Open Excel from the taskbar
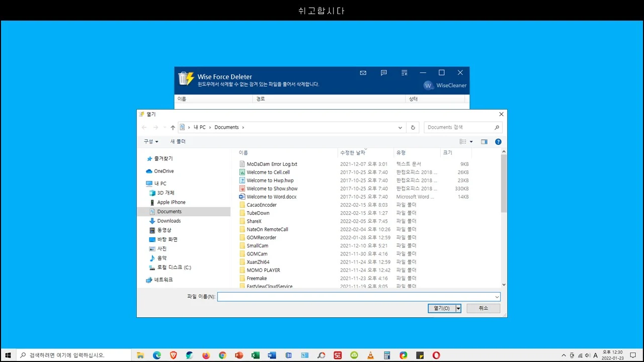The width and height of the screenshot is (644, 362). click(x=256, y=355)
